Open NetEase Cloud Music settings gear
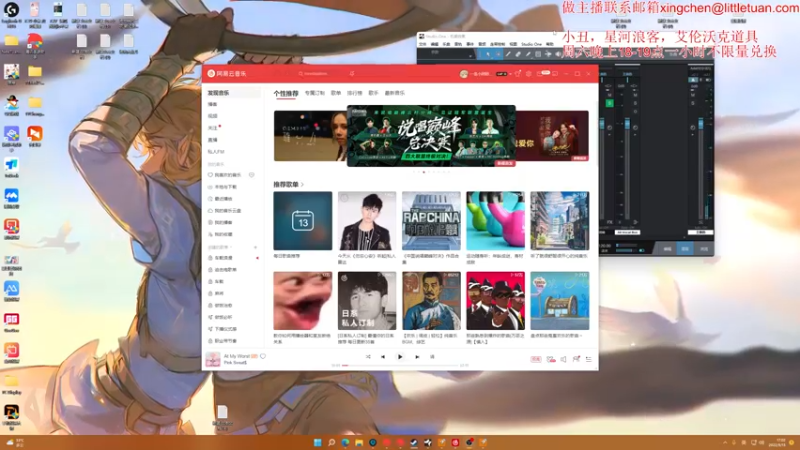The width and height of the screenshot is (800, 450). tap(529, 73)
